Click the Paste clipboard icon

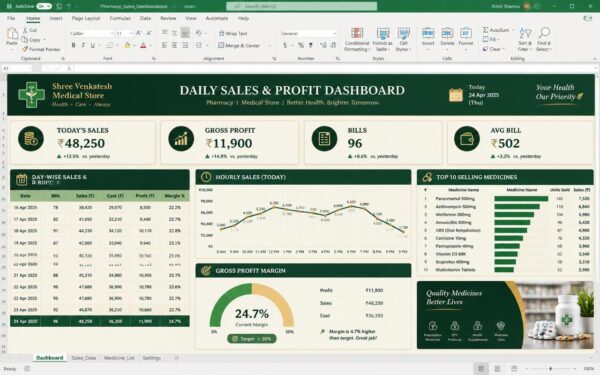12,34
